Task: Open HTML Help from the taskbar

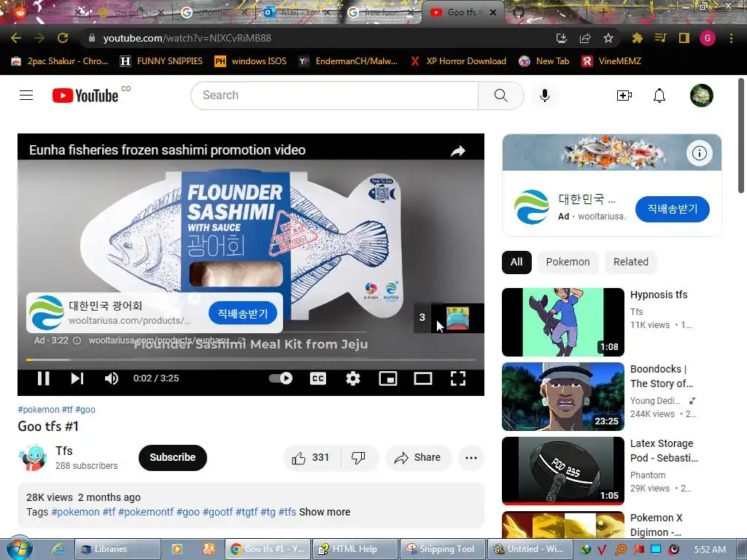Action: pyautogui.click(x=354, y=549)
